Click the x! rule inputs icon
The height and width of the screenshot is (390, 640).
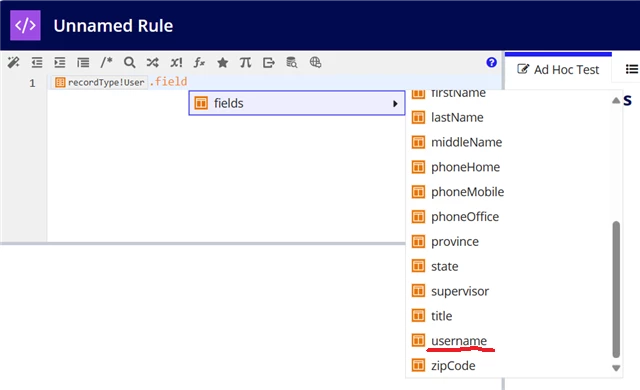click(x=176, y=62)
